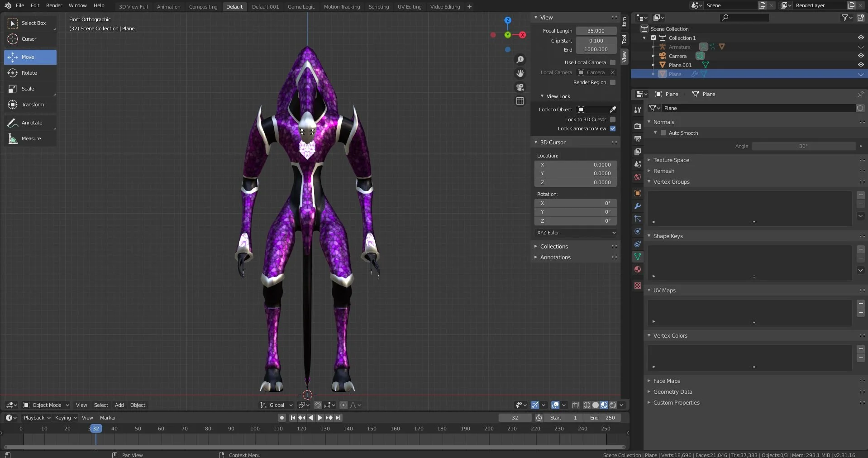Open the Global transform orientation dropdown
This screenshot has height=458, width=868.
point(277,405)
